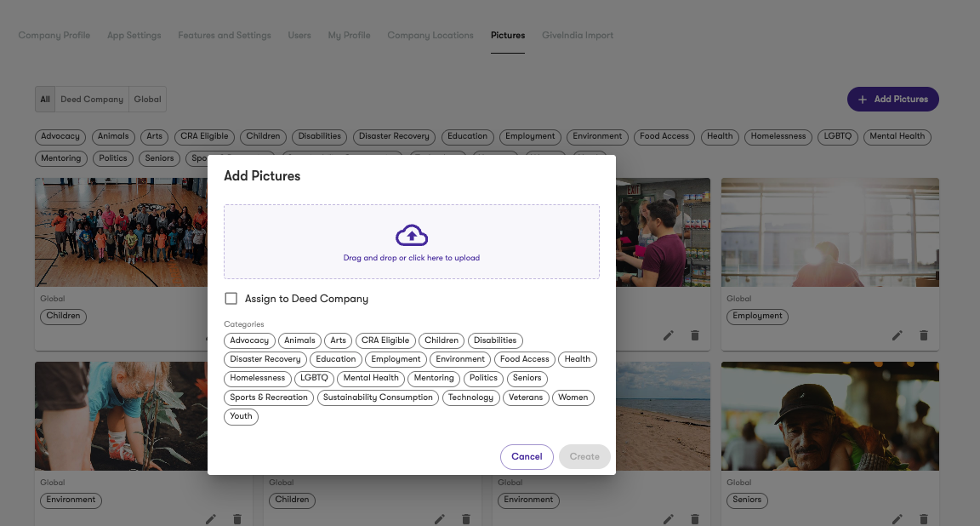Select the Veterans category chip
This screenshot has height=526, width=980.
[x=526, y=397]
